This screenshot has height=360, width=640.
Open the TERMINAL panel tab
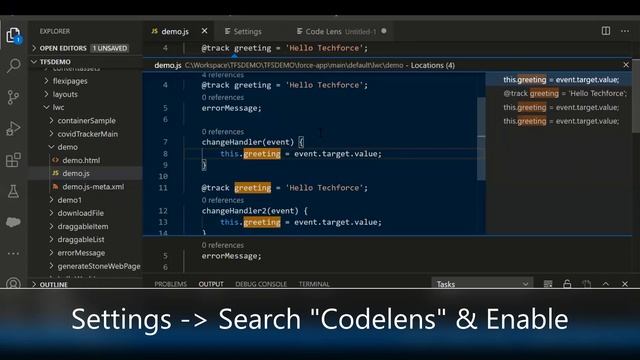pyautogui.click(x=314, y=284)
